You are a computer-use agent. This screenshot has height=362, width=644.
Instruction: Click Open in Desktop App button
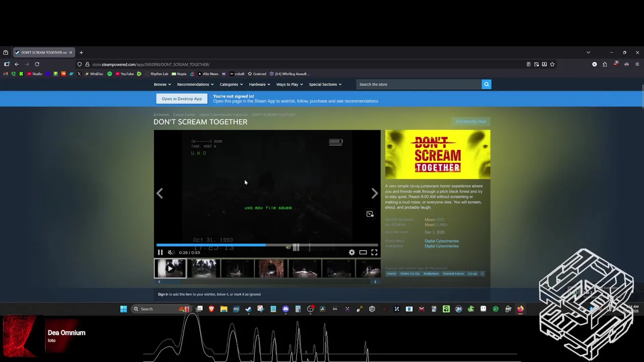click(x=182, y=99)
